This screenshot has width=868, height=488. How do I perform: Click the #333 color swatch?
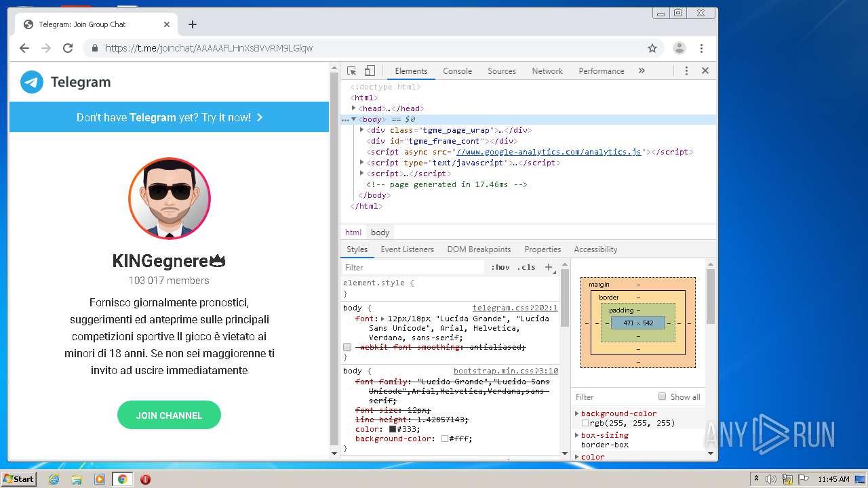[393, 429]
